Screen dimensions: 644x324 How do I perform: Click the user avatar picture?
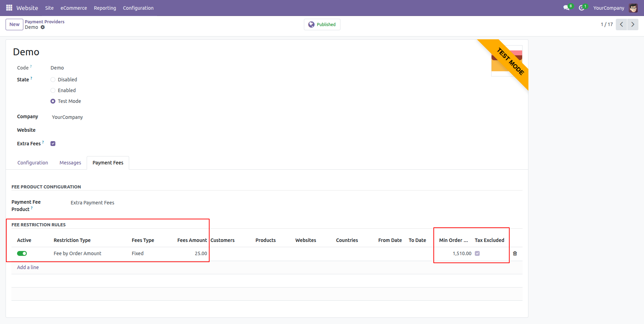(633, 8)
